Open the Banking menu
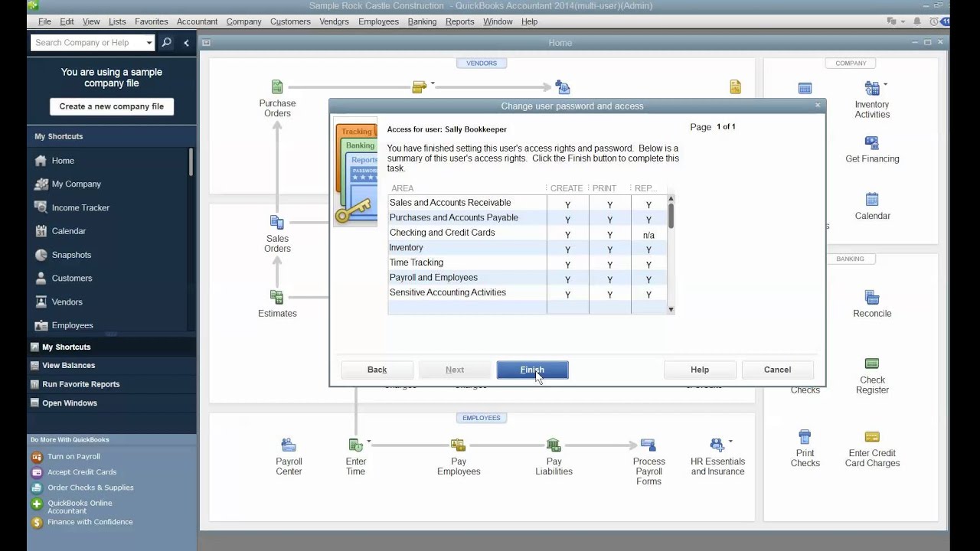 tap(422, 21)
